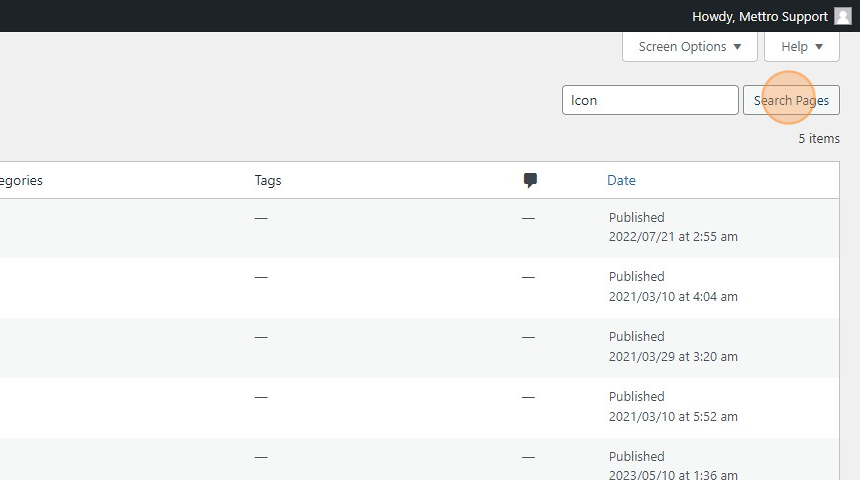
Task: Select the row published 2021/03/10 at 5:52 am
Action: (419, 408)
